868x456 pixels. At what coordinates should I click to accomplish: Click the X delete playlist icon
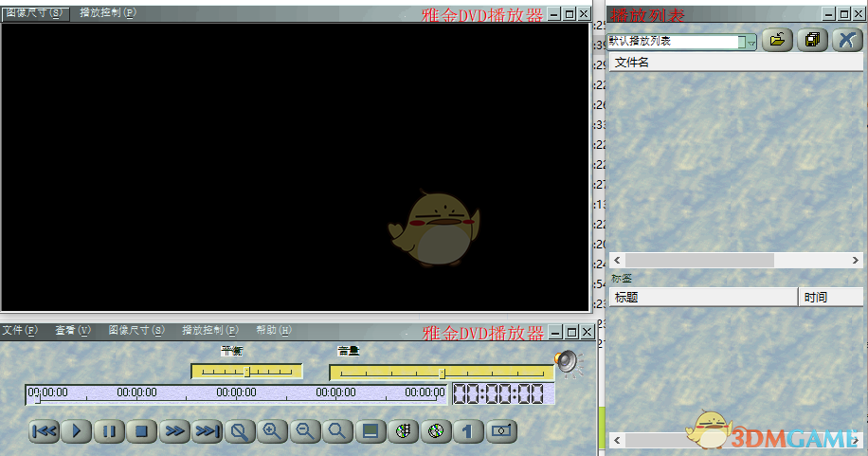pos(845,41)
